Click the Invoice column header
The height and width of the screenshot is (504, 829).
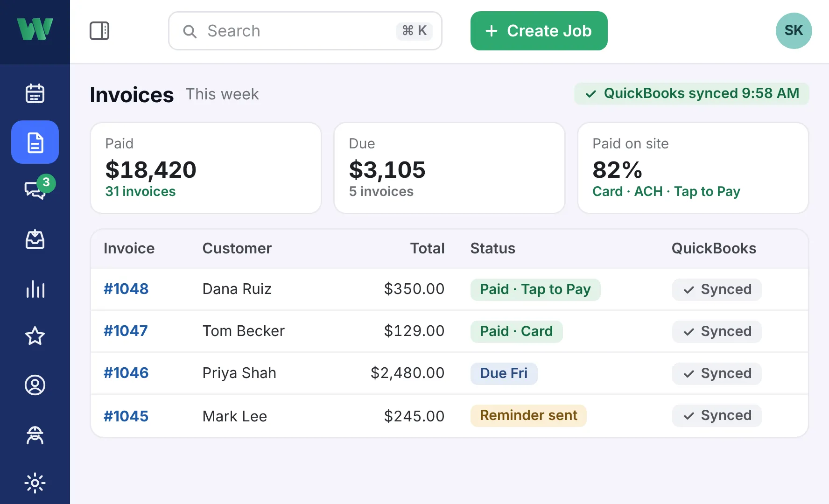point(129,248)
